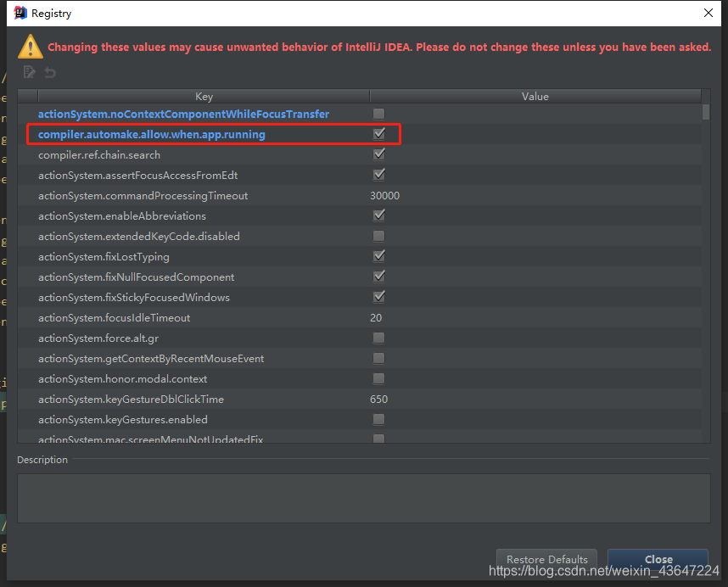Select the actionSystem.noContextComponentWhileFocusTransfer key
The height and width of the screenshot is (587, 728).
(x=183, y=115)
